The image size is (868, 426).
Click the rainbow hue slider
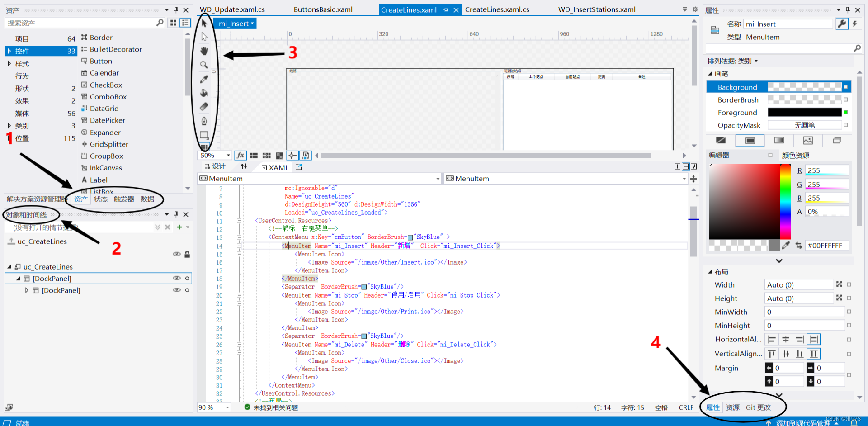tap(785, 202)
